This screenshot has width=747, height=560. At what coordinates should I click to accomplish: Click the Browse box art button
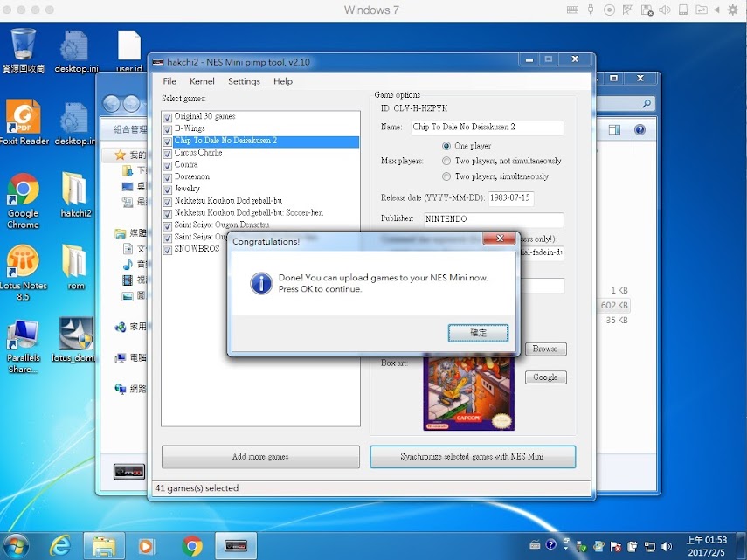pyautogui.click(x=545, y=349)
